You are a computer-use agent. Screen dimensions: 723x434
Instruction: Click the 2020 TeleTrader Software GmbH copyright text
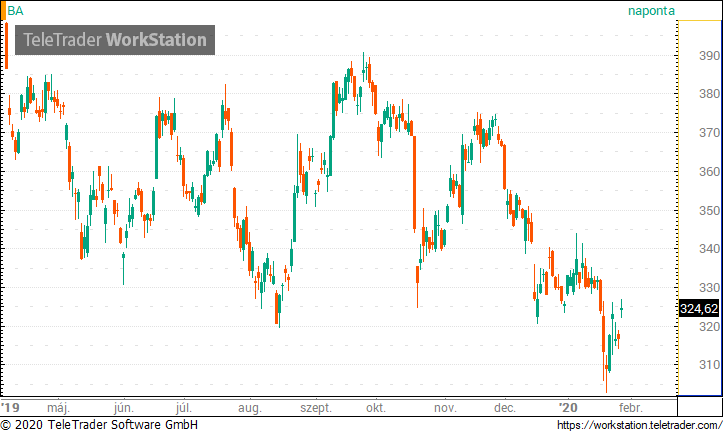click(x=99, y=425)
